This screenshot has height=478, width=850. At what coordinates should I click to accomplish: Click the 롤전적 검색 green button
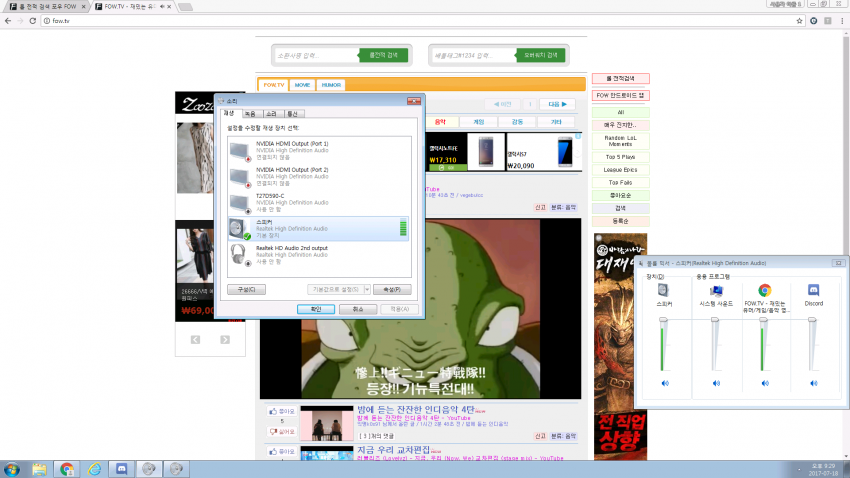[383, 55]
